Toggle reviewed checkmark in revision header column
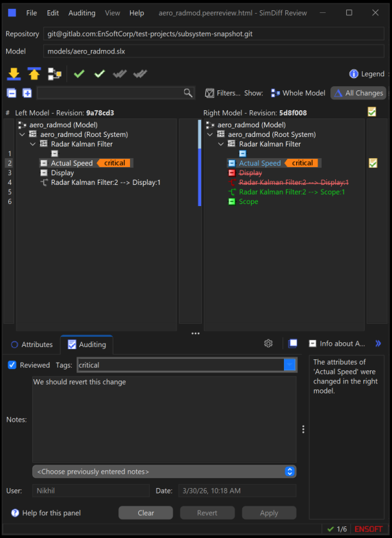392x538 pixels. coord(371,112)
